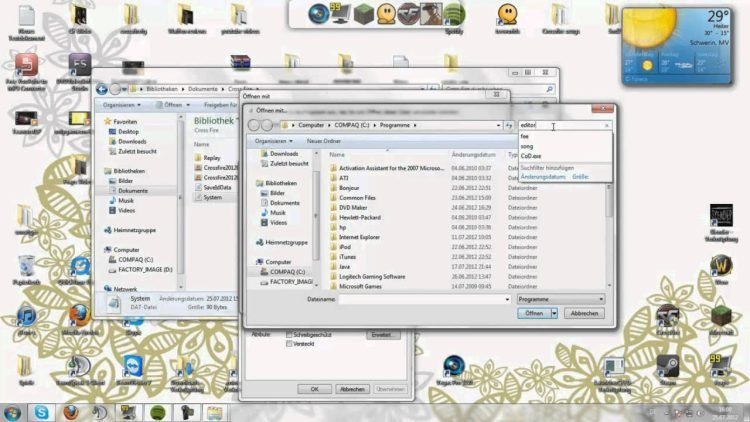Open the weather gadget for Schwerin
Screen dimensions: 750x422
677,47
